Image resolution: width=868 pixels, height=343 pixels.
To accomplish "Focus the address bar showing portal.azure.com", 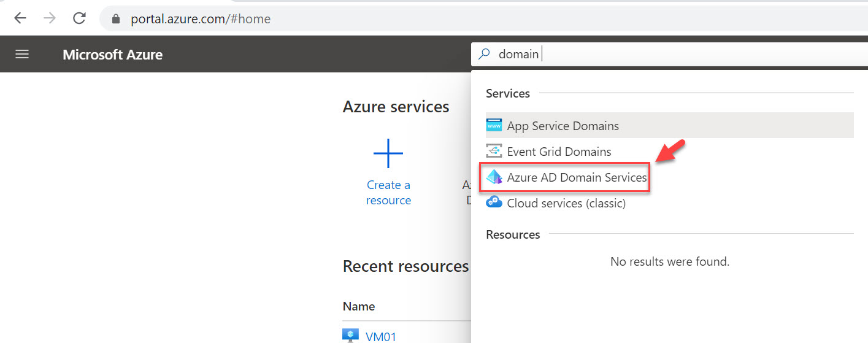I will tap(483, 18).
